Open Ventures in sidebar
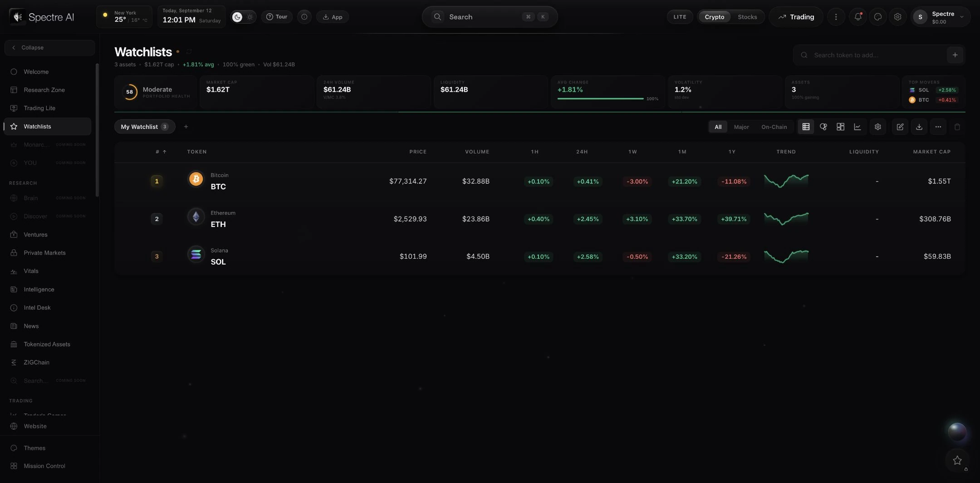980x483 pixels. (x=48, y=235)
